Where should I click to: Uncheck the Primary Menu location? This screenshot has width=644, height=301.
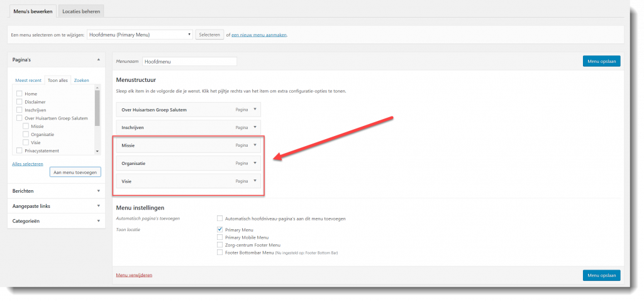click(219, 229)
